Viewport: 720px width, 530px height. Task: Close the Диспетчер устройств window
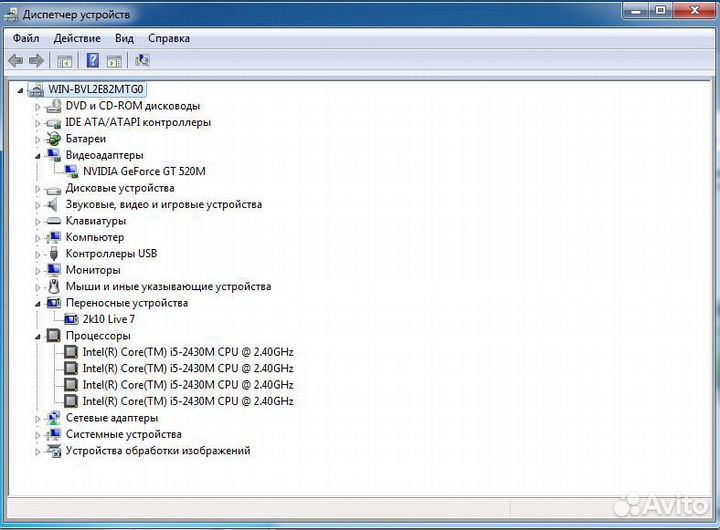click(x=695, y=10)
